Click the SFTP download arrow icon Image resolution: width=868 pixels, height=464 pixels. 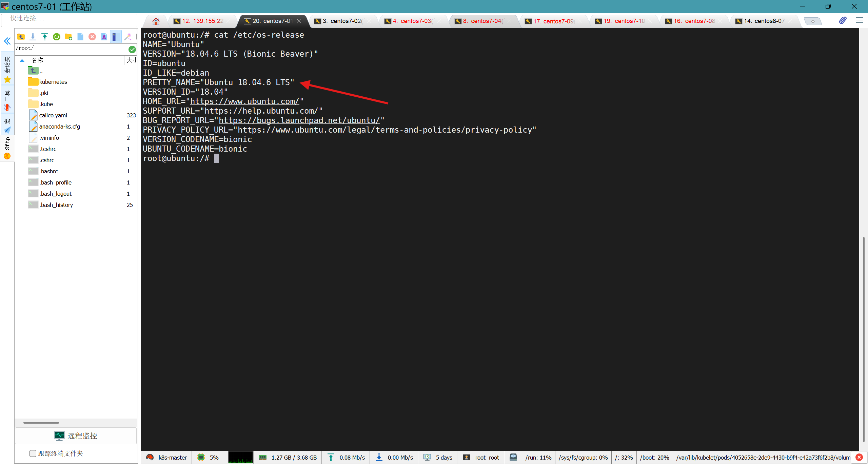point(33,37)
